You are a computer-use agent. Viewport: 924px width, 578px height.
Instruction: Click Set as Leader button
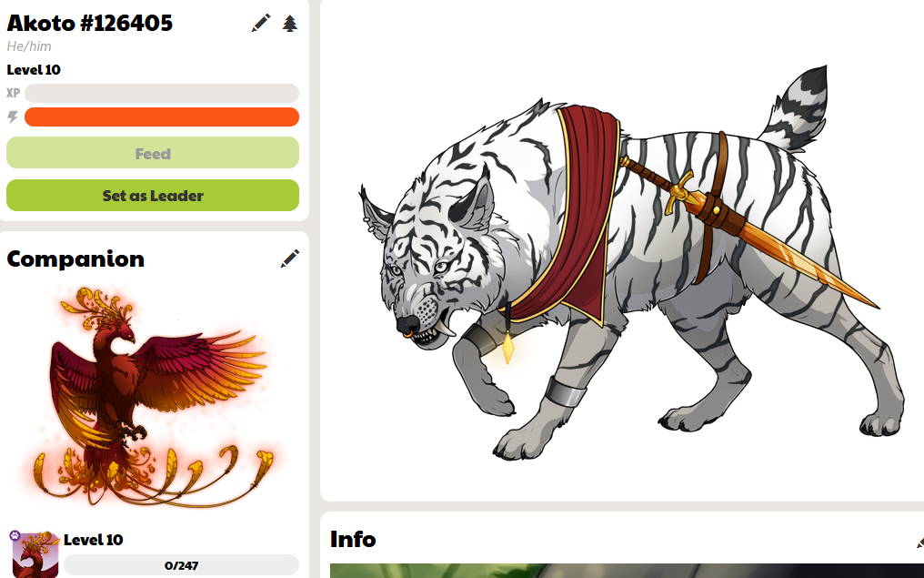(153, 195)
